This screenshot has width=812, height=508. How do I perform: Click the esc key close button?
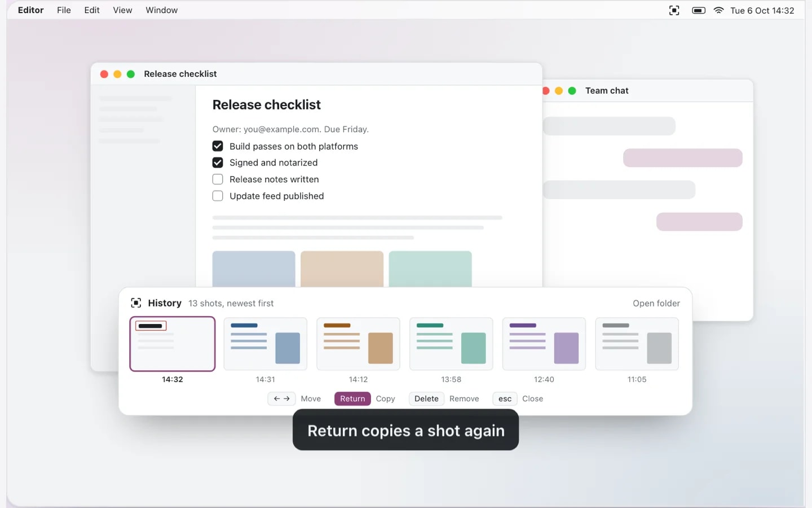click(505, 398)
